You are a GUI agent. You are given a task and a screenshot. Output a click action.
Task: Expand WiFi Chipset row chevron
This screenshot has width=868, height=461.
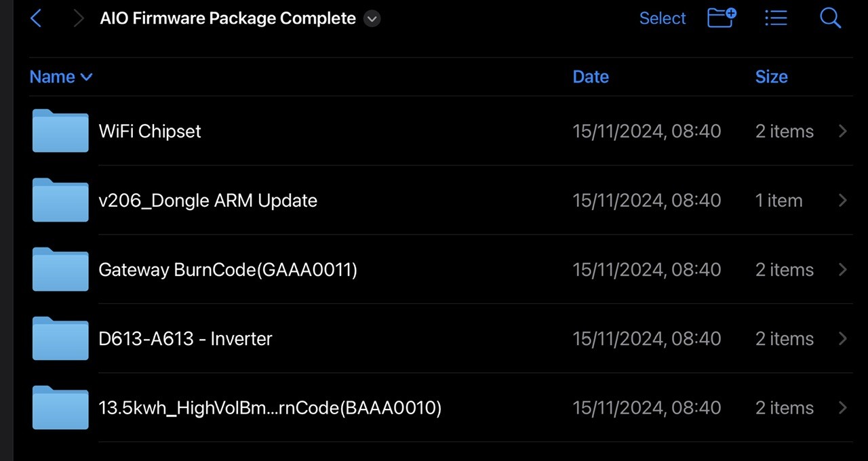843,131
